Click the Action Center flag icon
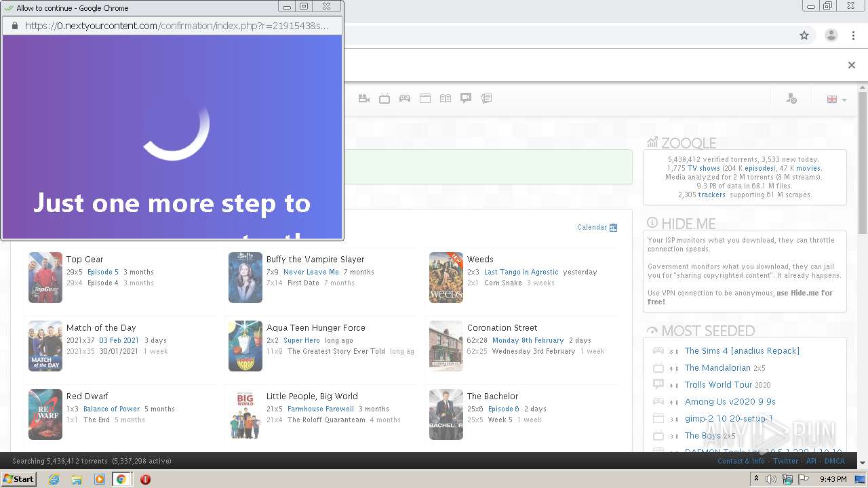This screenshot has height=488, width=868. coord(804,479)
